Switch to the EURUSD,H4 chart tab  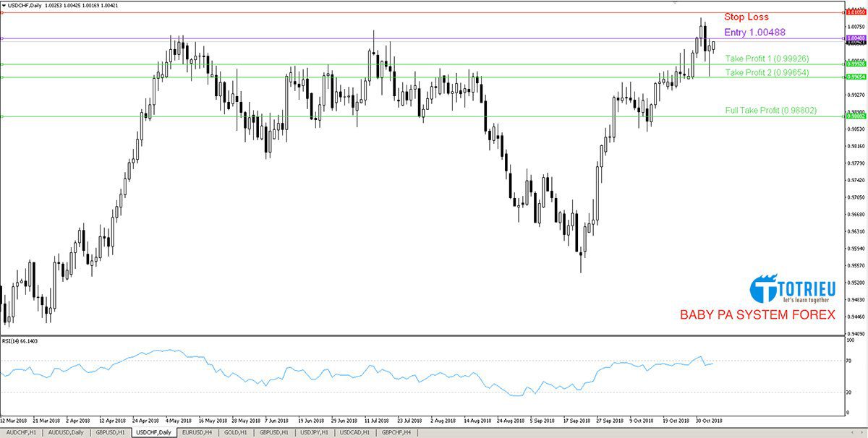[x=197, y=432]
